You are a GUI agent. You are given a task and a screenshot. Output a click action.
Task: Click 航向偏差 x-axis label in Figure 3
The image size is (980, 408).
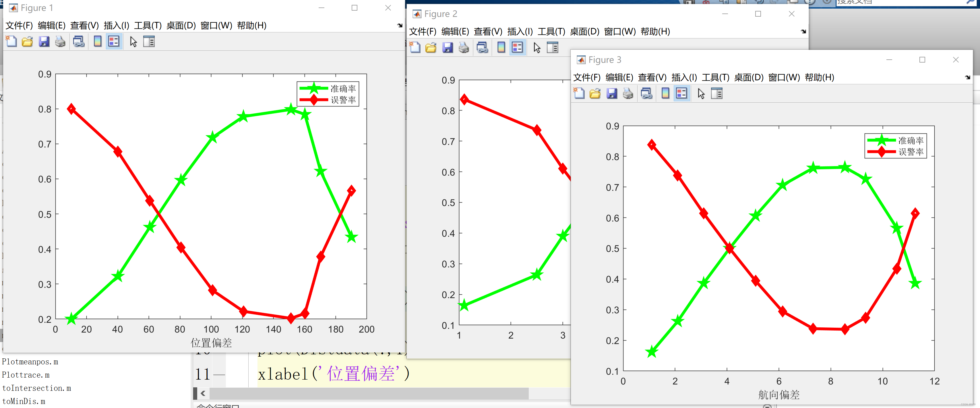[x=779, y=395]
